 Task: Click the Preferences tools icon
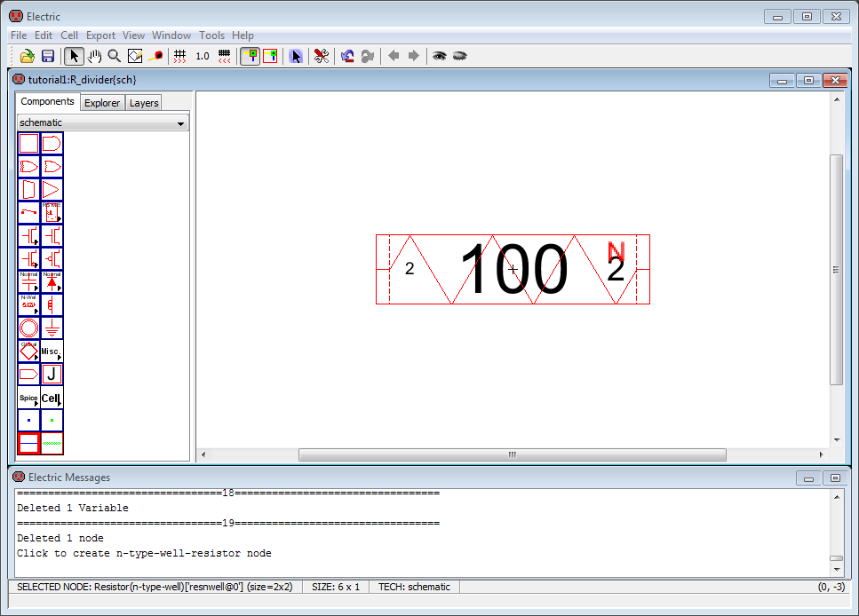[322, 56]
